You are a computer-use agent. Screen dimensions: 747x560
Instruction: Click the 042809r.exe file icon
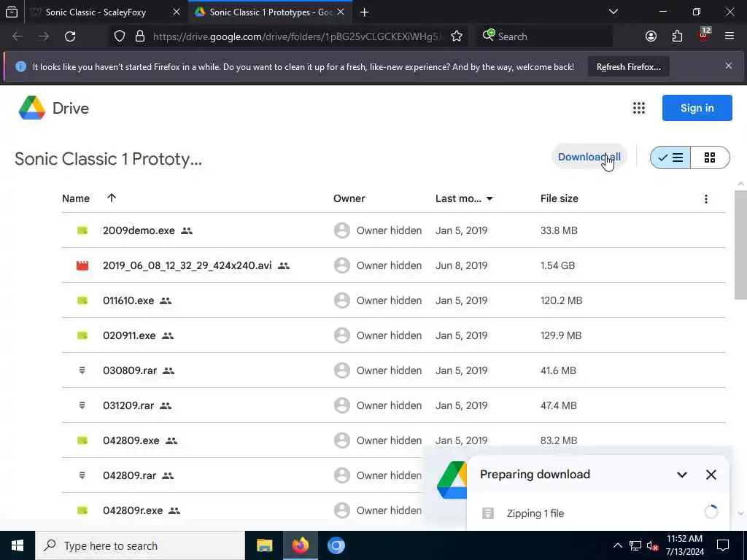82,510
